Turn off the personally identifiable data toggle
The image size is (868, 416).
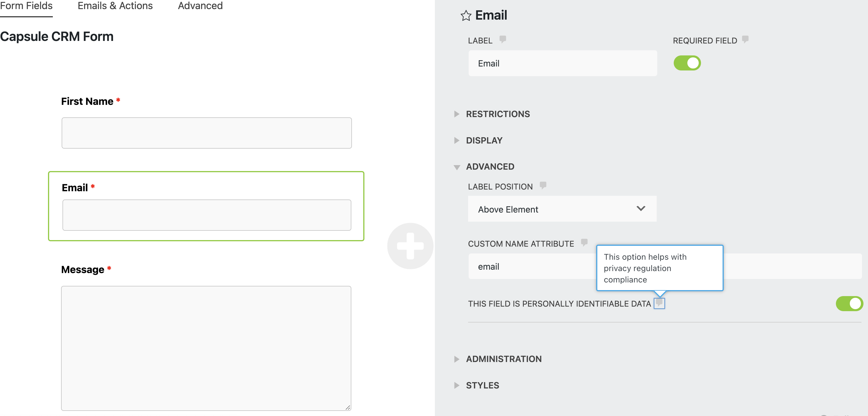(849, 303)
